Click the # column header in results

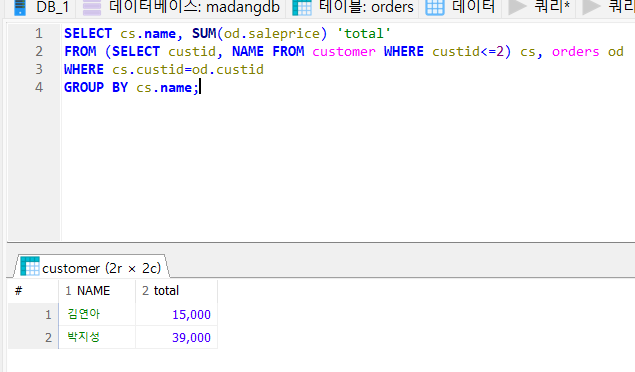point(33,291)
